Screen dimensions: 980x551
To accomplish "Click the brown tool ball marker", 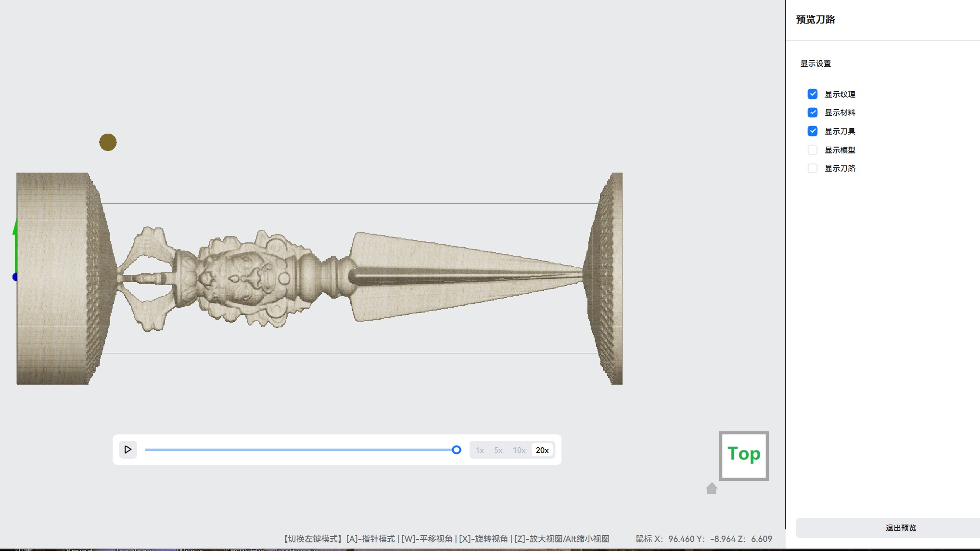I will tap(108, 142).
